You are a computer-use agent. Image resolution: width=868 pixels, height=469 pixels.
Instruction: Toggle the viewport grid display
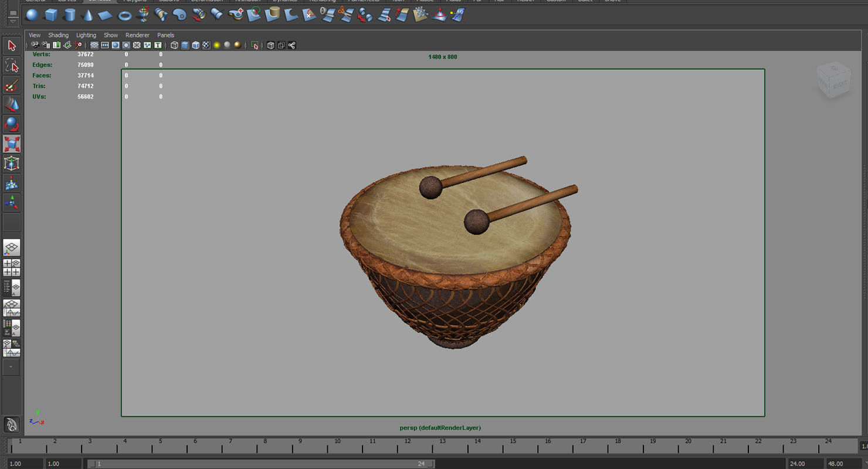click(x=94, y=45)
